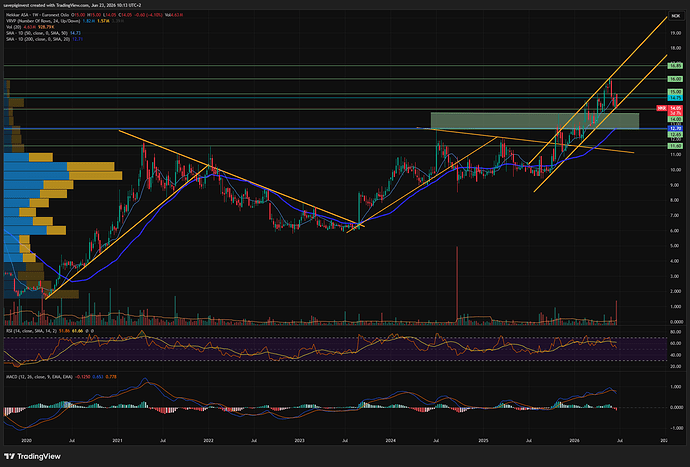Image resolution: width=690 pixels, height=467 pixels.
Task: Click the 2020 time axis label
Action: [26, 440]
